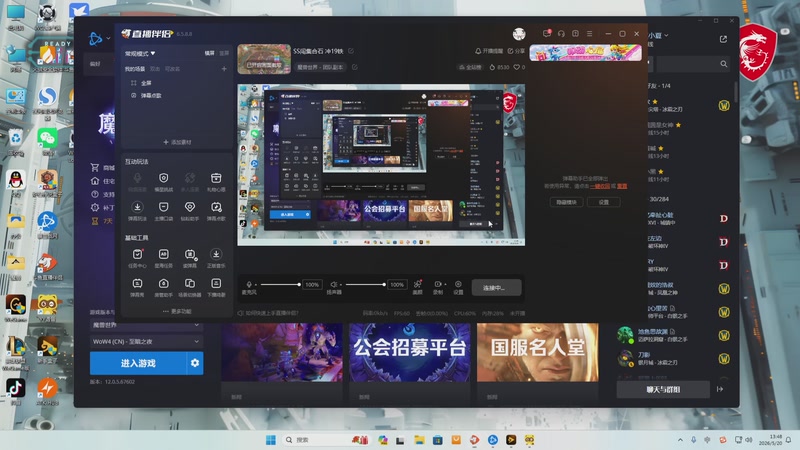
Task: Open the TikTok desktop icon
Action: pyautogui.click(x=15, y=390)
